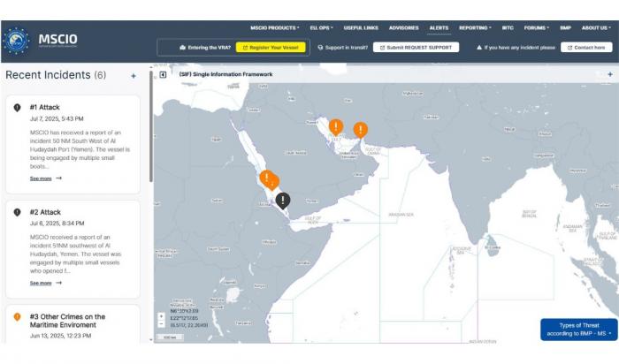Screen dimensions: 619x364
Task: Click the orange marker icon of incident #3
Action: tap(17, 316)
